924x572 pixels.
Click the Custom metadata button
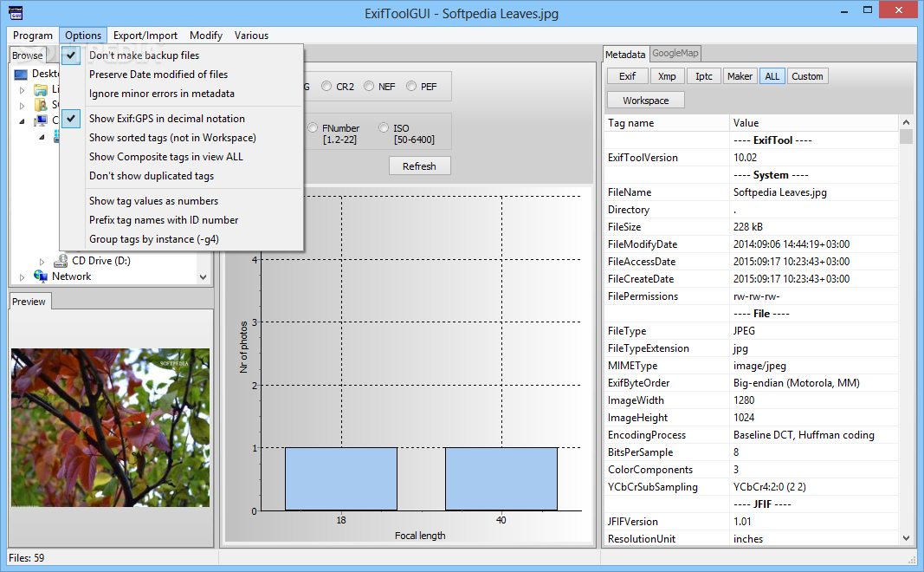(x=807, y=76)
